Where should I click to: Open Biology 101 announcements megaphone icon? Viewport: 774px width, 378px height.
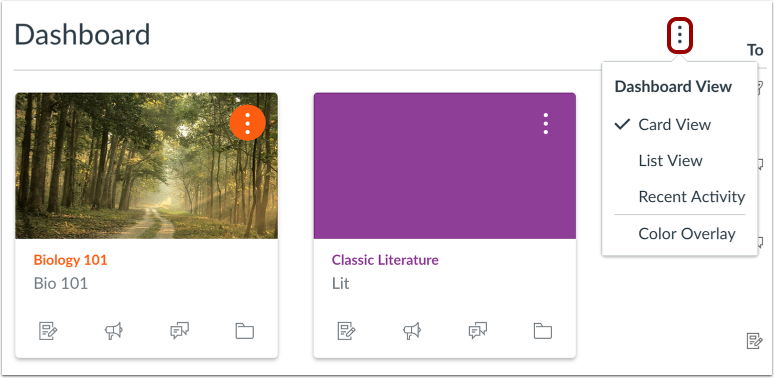coord(114,331)
